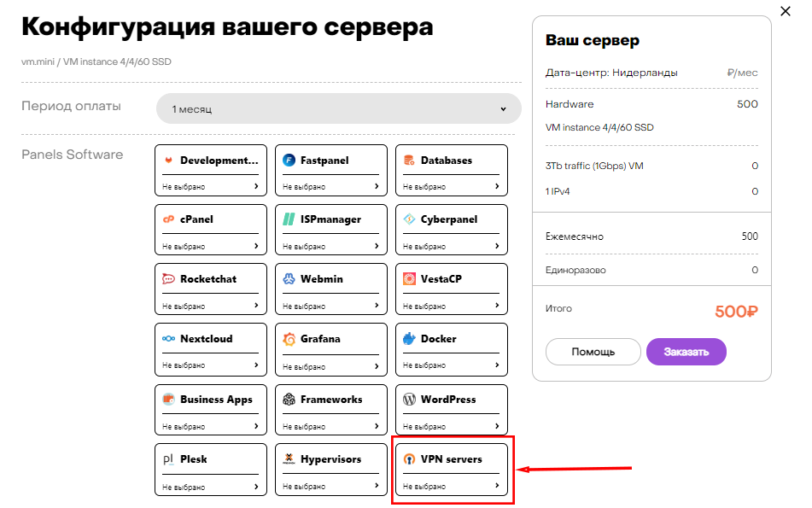The width and height of the screenshot is (812, 508).
Task: Expand the cPanel options chevron
Action: pos(256,246)
